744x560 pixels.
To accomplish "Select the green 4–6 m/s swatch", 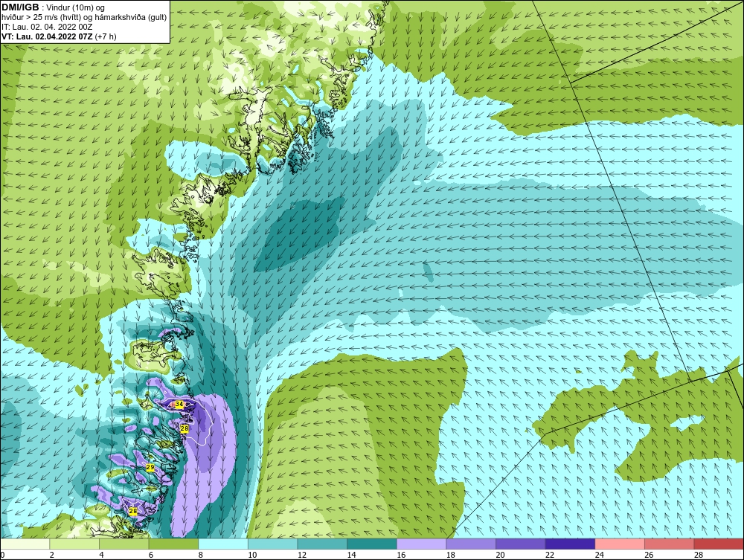I will click(x=124, y=544).
